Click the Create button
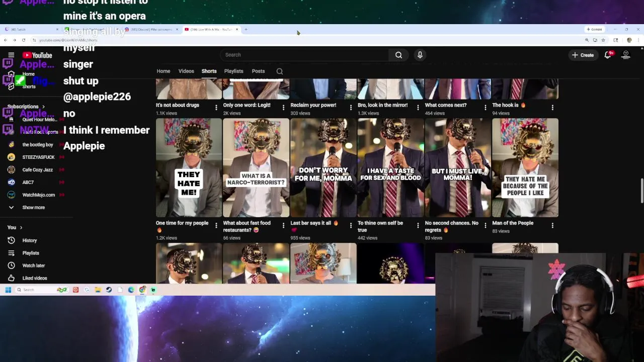The width and height of the screenshot is (644, 362). click(583, 55)
